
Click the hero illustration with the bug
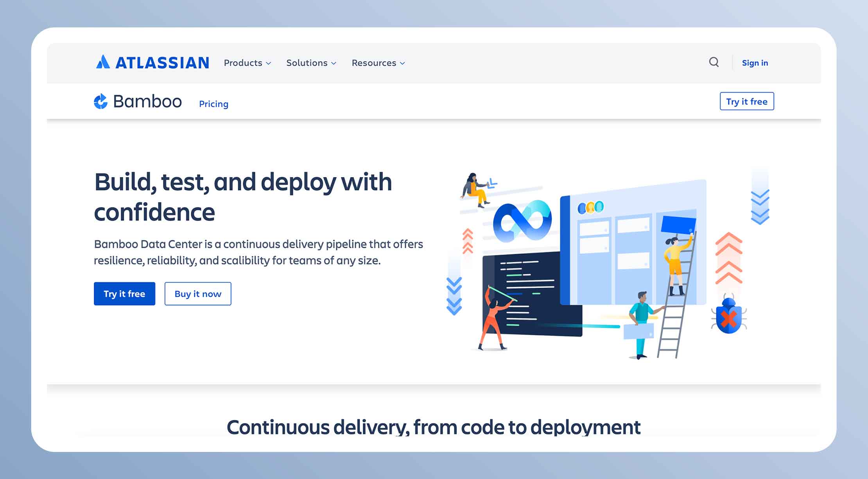(x=608, y=264)
